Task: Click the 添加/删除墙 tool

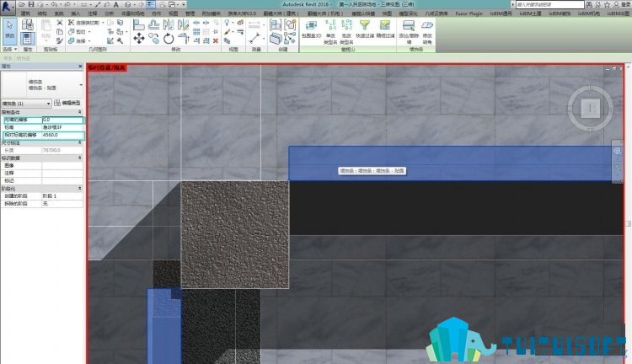Action: coord(409,32)
